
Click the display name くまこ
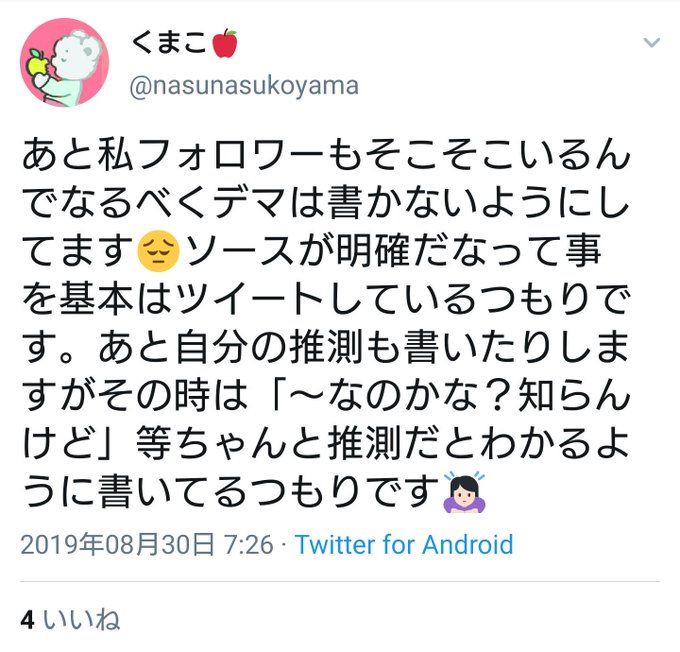pyautogui.click(x=169, y=43)
